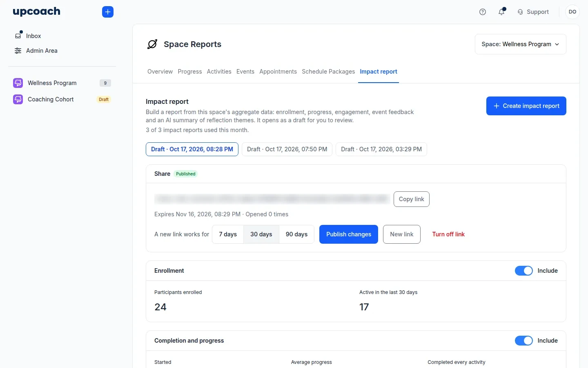Click the Inbox tray icon

(x=18, y=36)
